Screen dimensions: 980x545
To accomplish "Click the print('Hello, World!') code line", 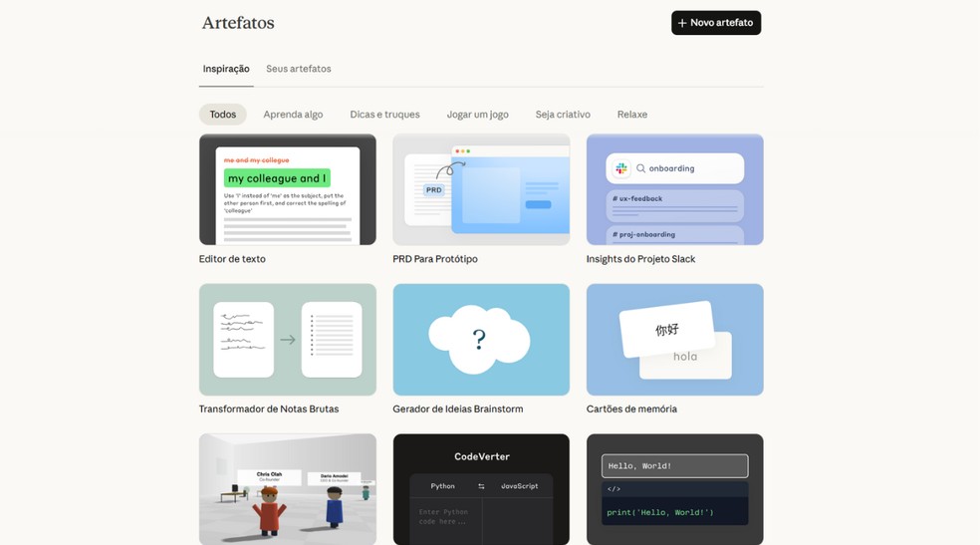I will [x=660, y=512].
